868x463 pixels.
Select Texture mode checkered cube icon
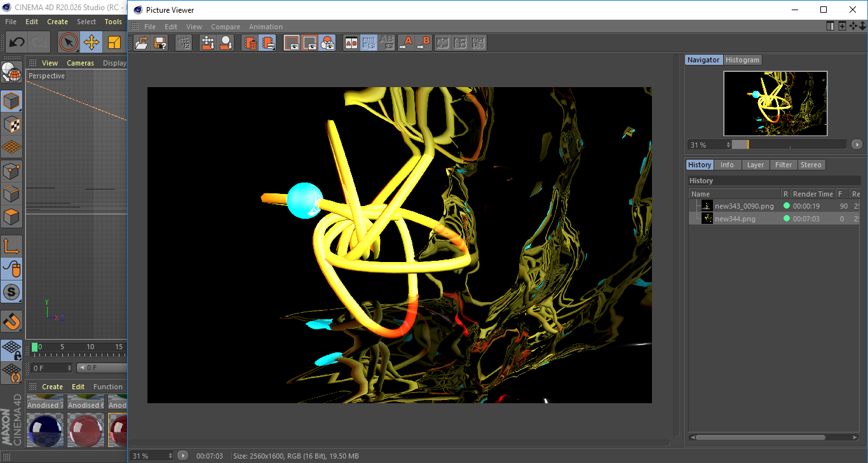(x=11, y=124)
